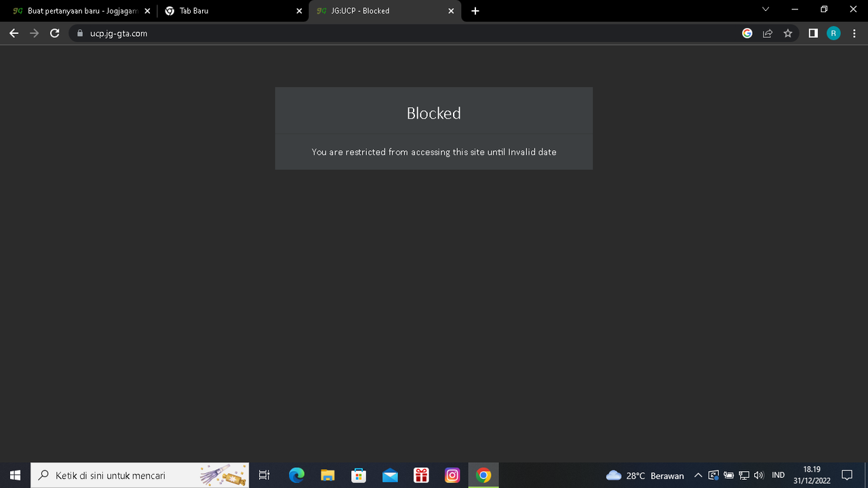Expand the tab search dropdown arrow
868x488 pixels.
click(766, 9)
